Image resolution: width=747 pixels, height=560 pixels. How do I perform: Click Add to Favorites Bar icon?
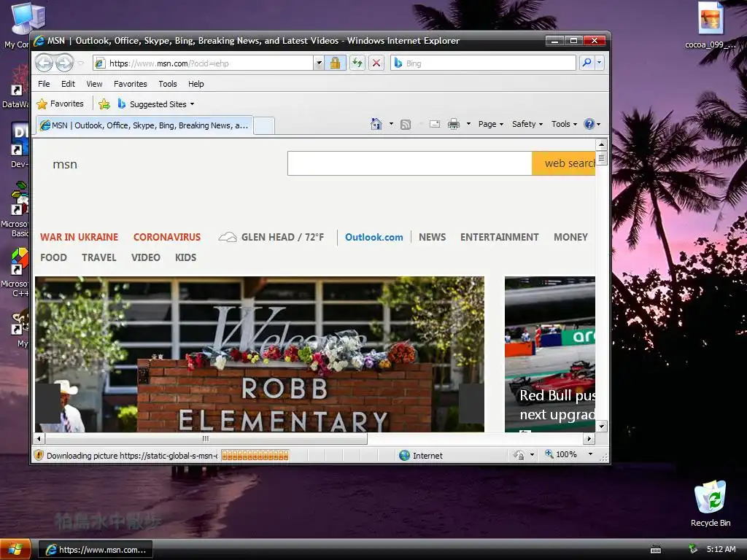click(x=104, y=104)
